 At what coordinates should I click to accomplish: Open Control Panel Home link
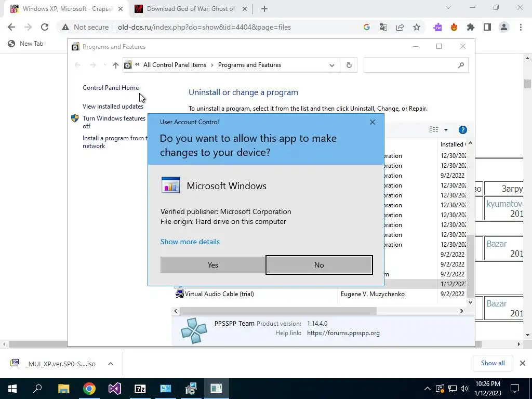[111, 87]
